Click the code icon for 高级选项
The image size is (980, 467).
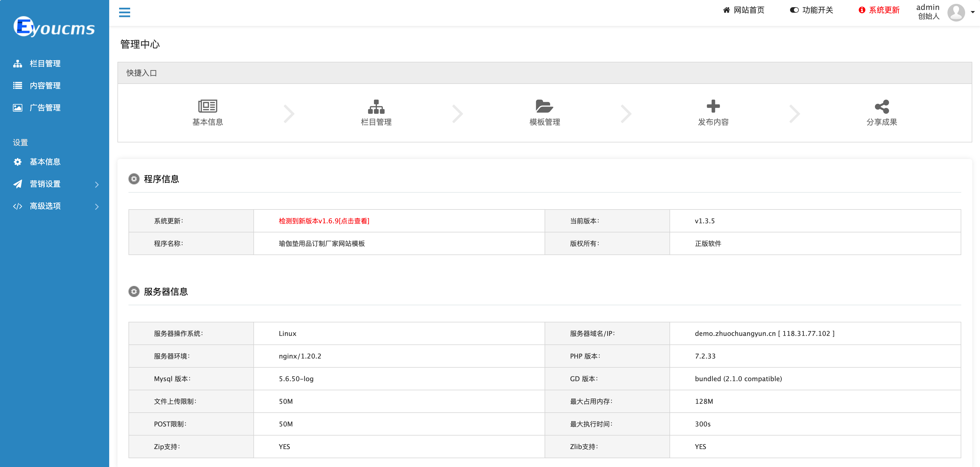(17, 206)
